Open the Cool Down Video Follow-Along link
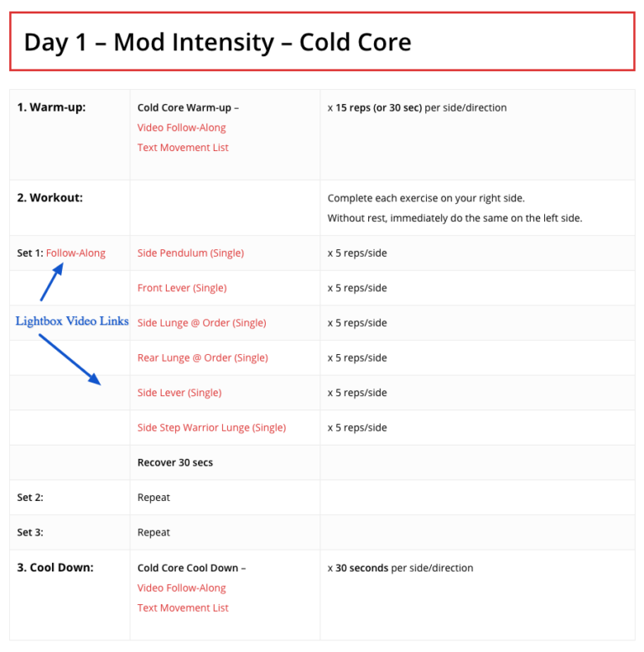Screen dimensions: 644x652 tap(181, 587)
